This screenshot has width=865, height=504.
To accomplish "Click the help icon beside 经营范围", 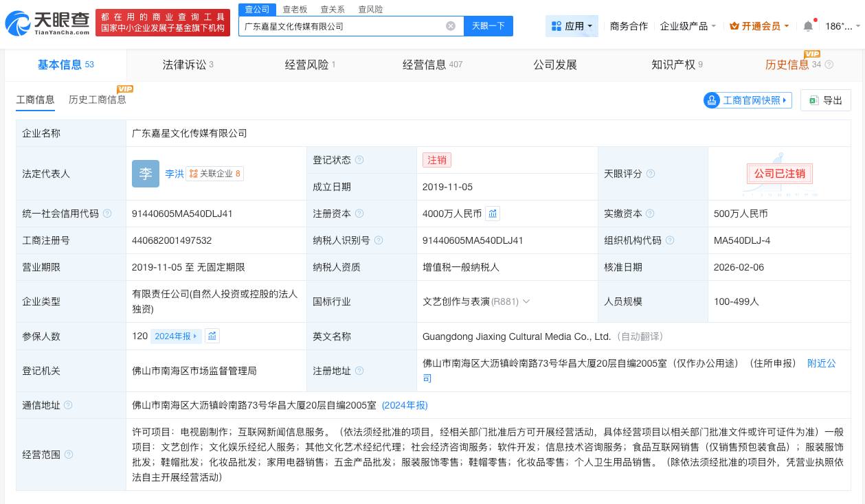I will [x=68, y=455].
